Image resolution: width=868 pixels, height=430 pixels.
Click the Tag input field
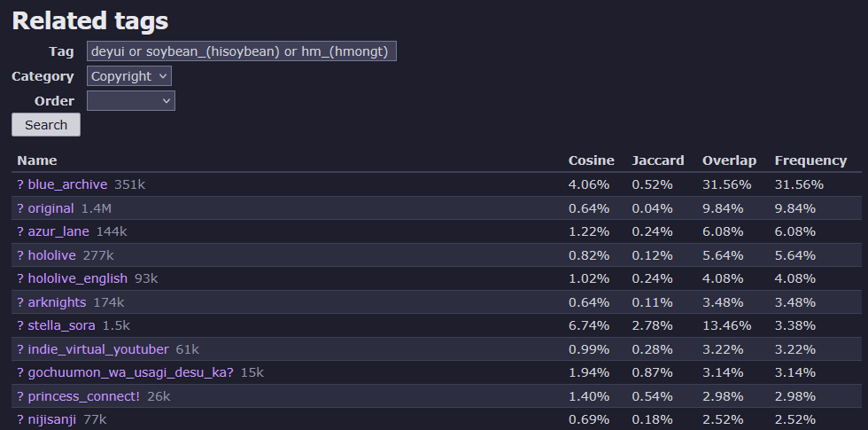coord(241,51)
